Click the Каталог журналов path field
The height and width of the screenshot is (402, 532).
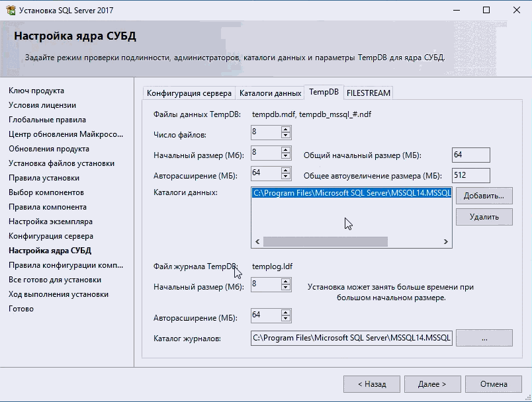pos(351,338)
